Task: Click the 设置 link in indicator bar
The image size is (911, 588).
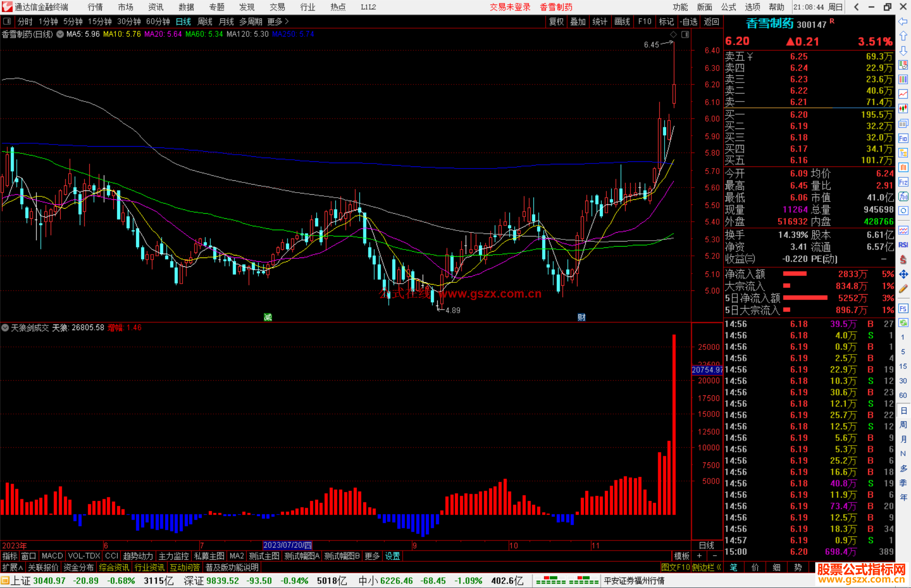Action: 392,556
